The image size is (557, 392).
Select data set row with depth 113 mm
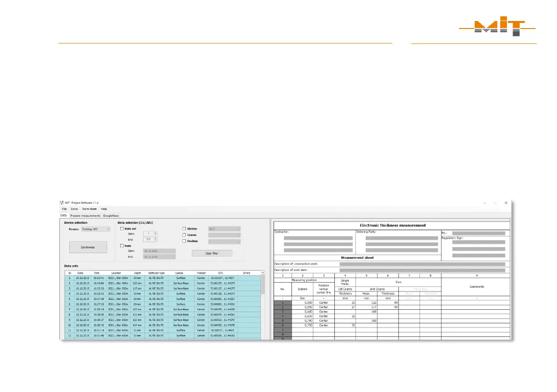coord(163,320)
